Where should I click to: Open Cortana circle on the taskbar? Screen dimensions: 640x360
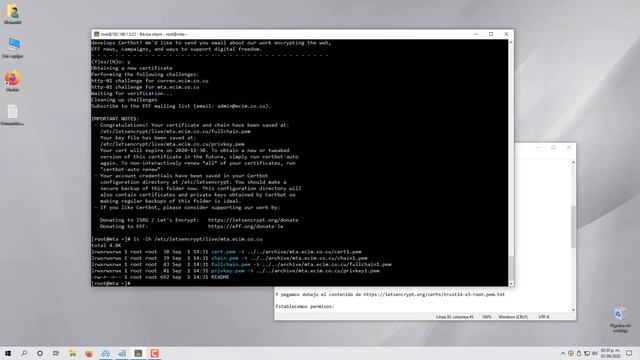point(40,353)
